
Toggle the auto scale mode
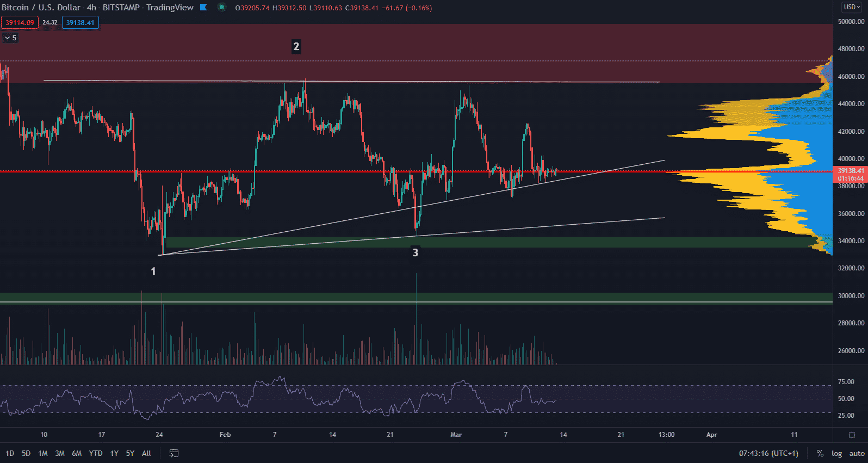857,453
